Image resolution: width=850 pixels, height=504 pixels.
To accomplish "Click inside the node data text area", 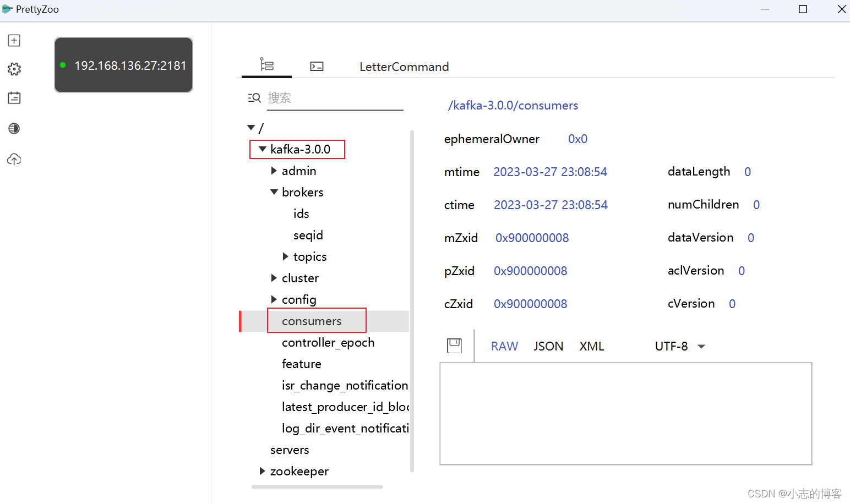I will click(x=626, y=414).
